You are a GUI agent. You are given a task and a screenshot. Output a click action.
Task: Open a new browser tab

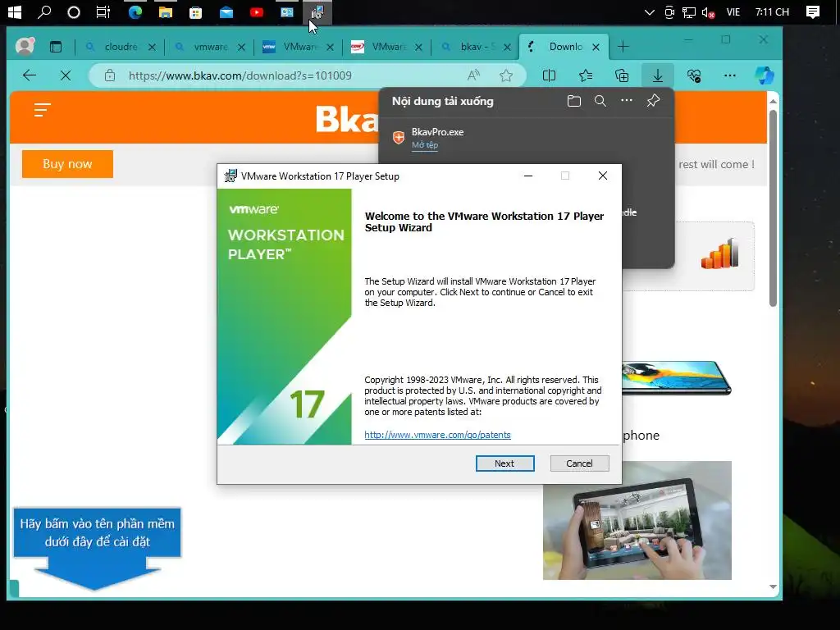click(623, 47)
